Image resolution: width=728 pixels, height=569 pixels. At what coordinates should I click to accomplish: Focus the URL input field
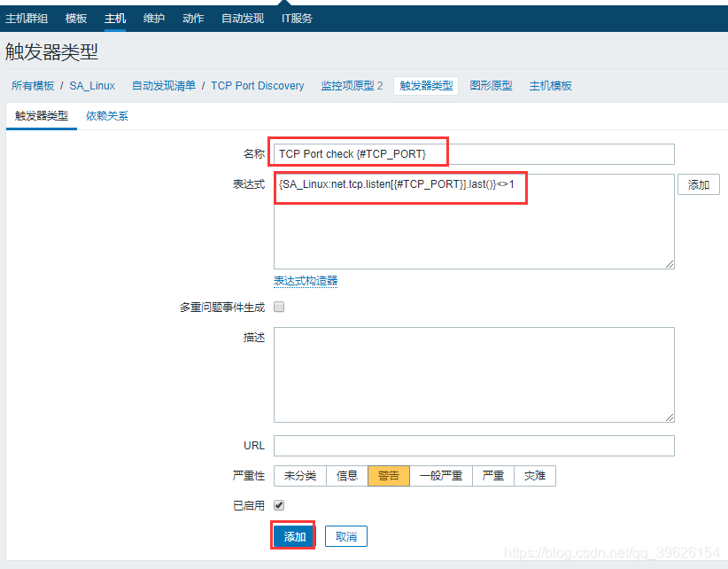point(474,446)
